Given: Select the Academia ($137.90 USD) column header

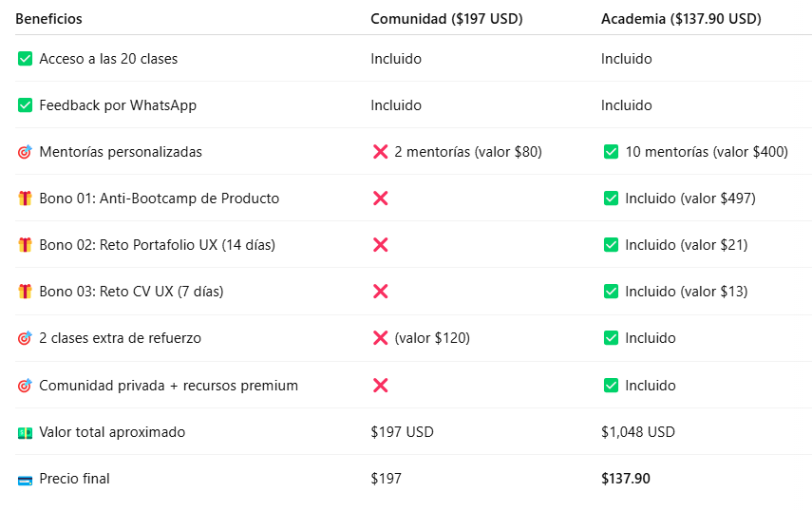Looking at the screenshot, I should (x=681, y=19).
